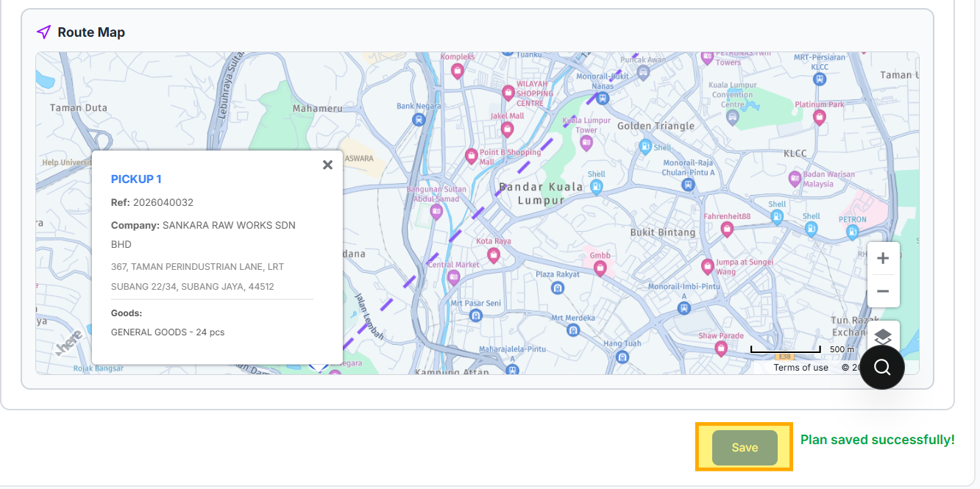Click the Bukit Bintang district label

663,232
